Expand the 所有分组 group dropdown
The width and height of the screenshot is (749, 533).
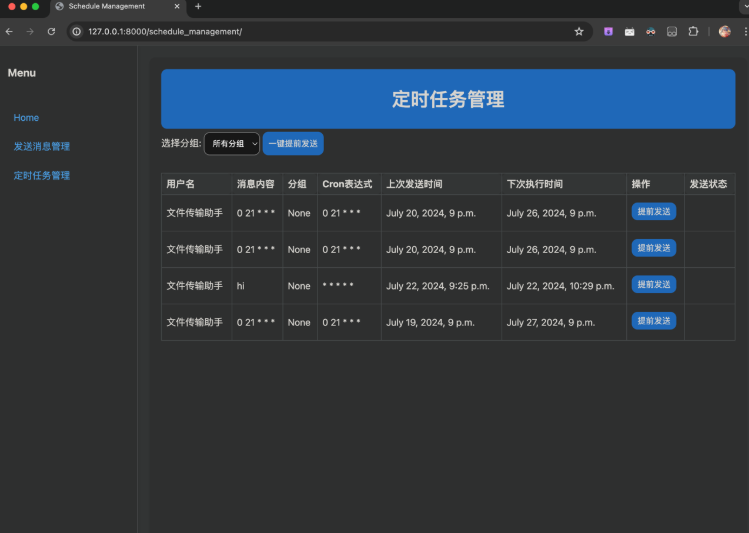coord(232,144)
